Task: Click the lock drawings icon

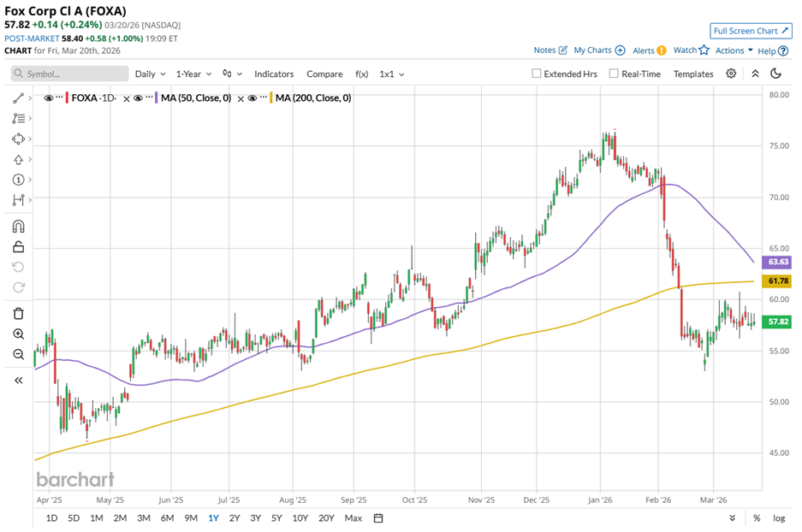Action: [19, 247]
